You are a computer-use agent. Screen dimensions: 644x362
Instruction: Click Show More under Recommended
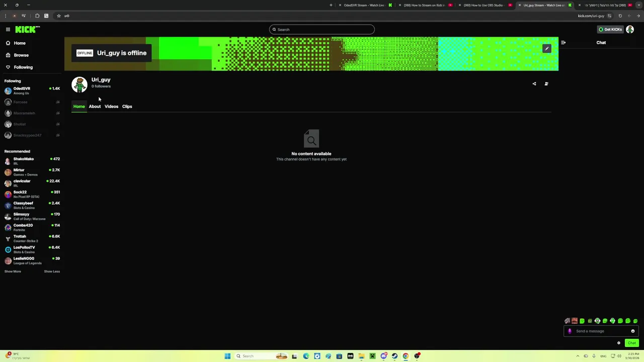point(13,271)
